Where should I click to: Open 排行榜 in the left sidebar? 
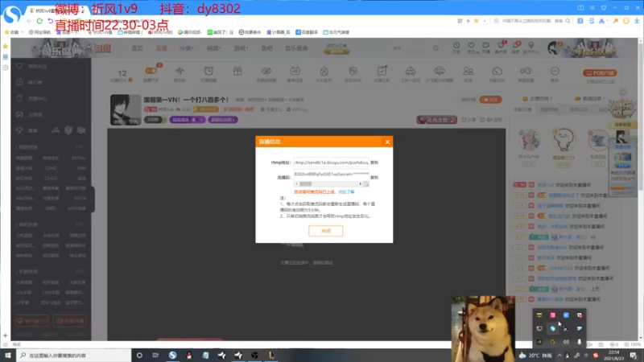click(x=35, y=83)
